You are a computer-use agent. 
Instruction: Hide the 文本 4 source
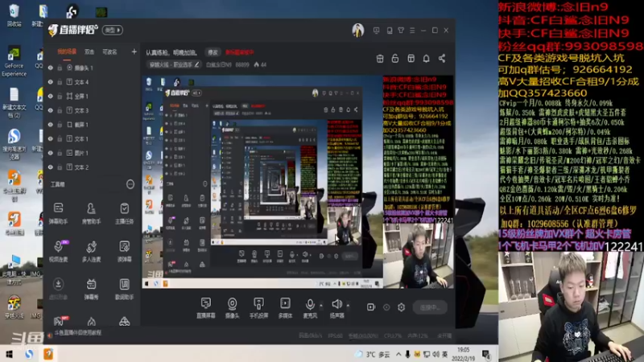pyautogui.click(x=51, y=82)
